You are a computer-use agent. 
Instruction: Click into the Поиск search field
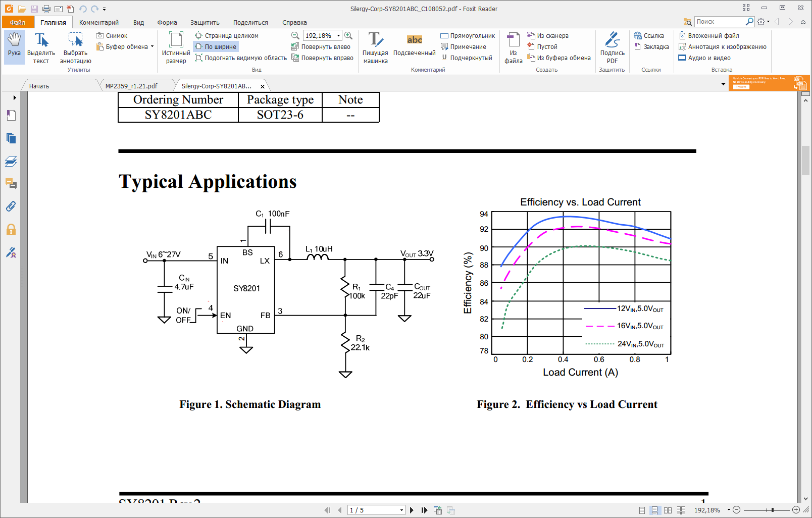pyautogui.click(x=719, y=22)
